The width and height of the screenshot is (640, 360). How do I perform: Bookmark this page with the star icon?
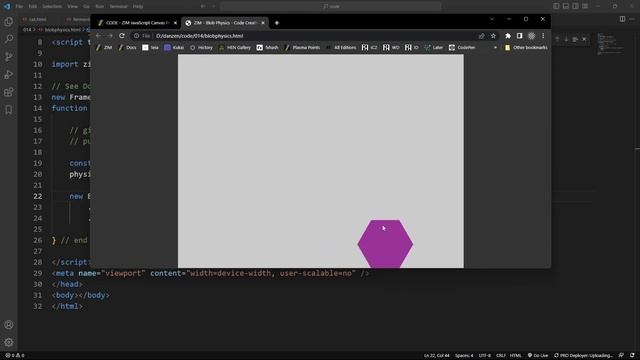tap(493, 36)
